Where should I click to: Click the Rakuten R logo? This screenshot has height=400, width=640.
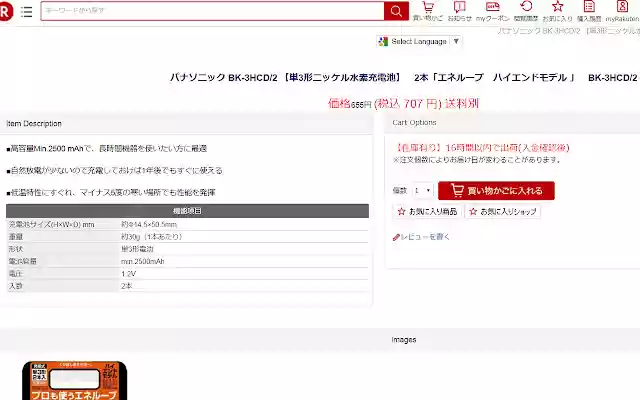[x=6, y=11]
